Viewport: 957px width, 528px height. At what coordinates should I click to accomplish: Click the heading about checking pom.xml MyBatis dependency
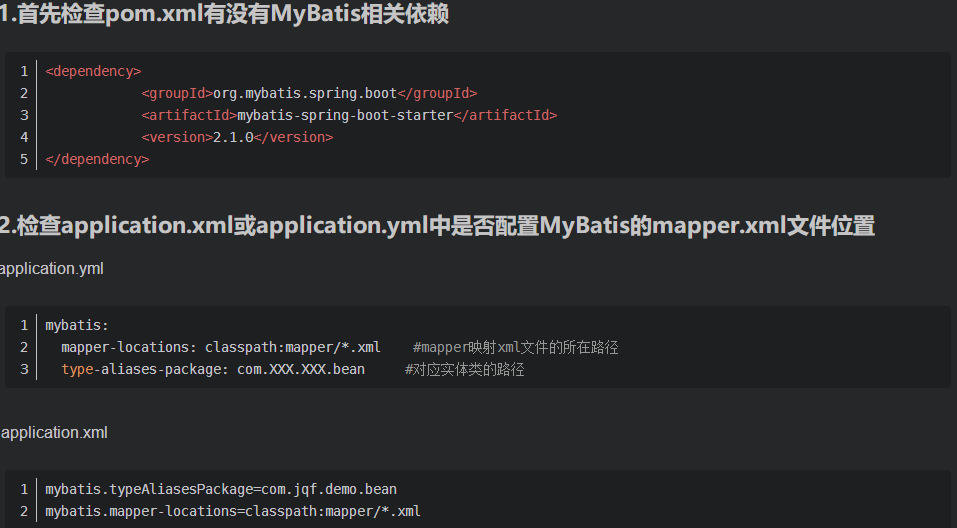[x=225, y=13]
